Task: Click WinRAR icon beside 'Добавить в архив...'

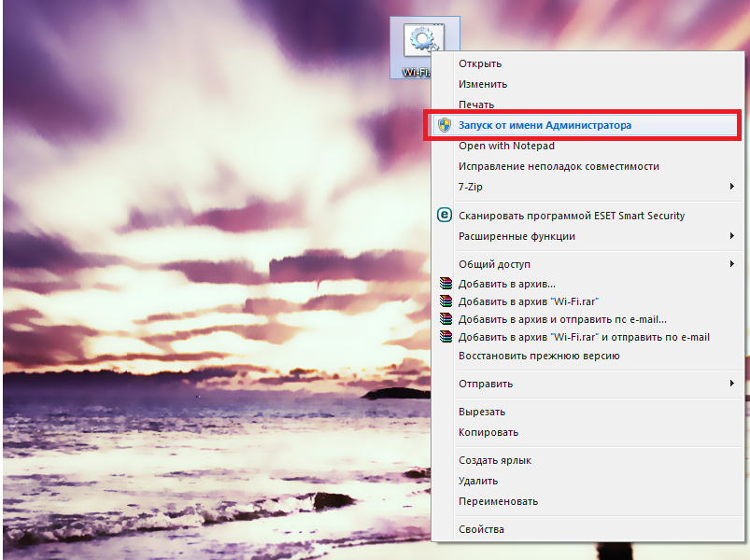Action: click(446, 284)
